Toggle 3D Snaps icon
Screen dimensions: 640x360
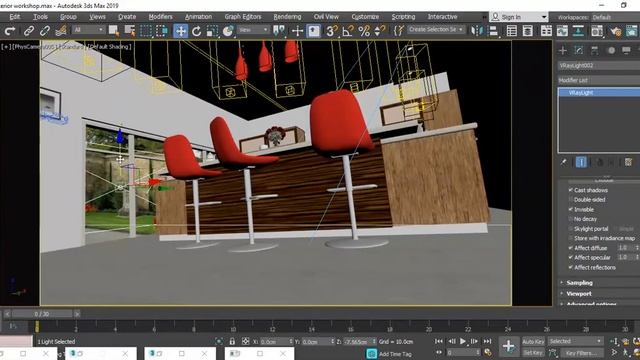(x=332, y=31)
